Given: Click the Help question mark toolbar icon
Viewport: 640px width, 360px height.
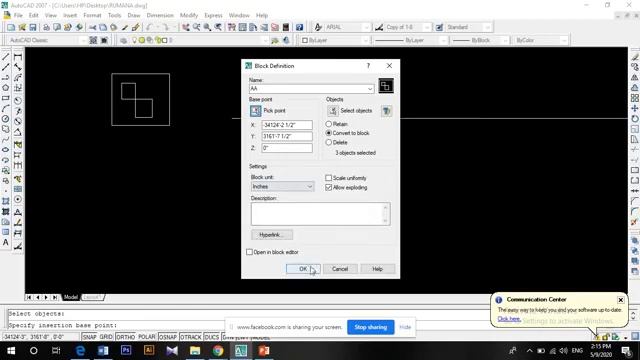Looking at the screenshot, I should (299, 27).
